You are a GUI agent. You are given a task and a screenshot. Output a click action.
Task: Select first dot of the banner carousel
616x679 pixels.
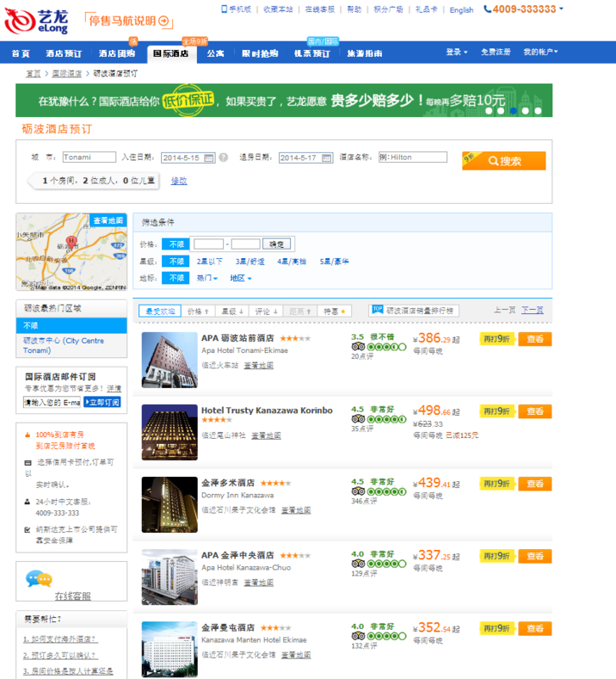pyautogui.click(x=489, y=111)
